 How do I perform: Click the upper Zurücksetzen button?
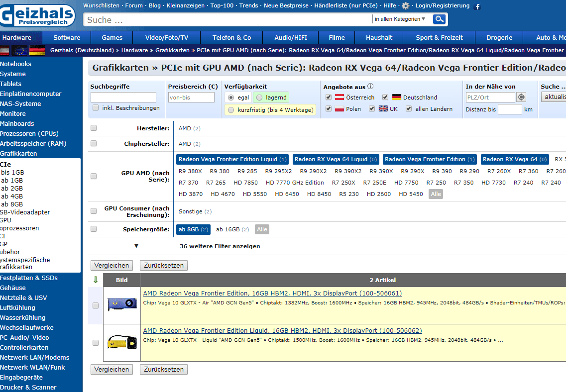click(163, 266)
